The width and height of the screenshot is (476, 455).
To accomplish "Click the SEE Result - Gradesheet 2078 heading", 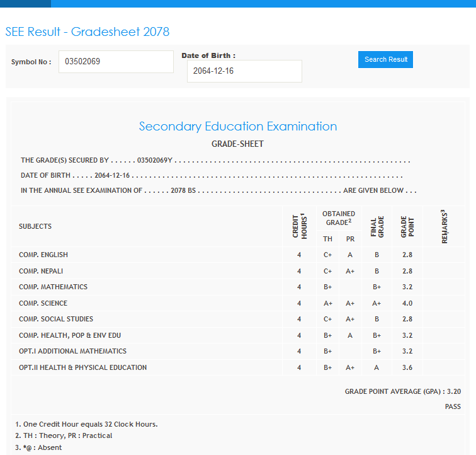I will point(88,32).
